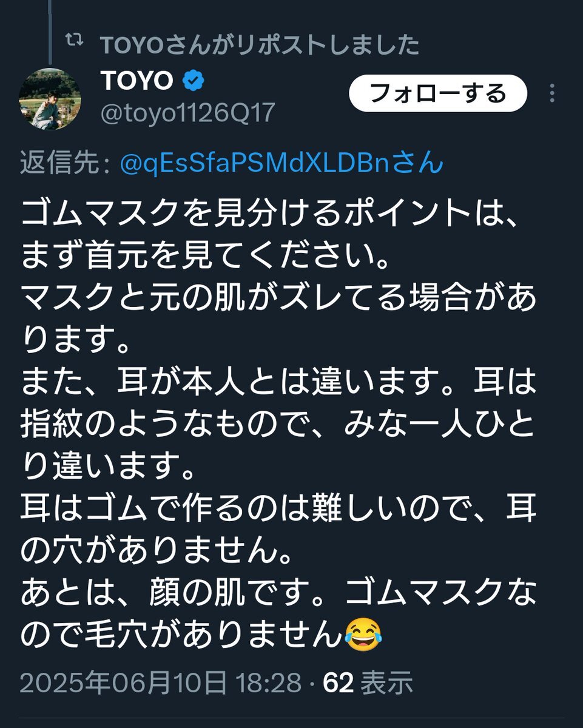Click the TOYO display name
583x728 pixels.
pyautogui.click(x=137, y=81)
